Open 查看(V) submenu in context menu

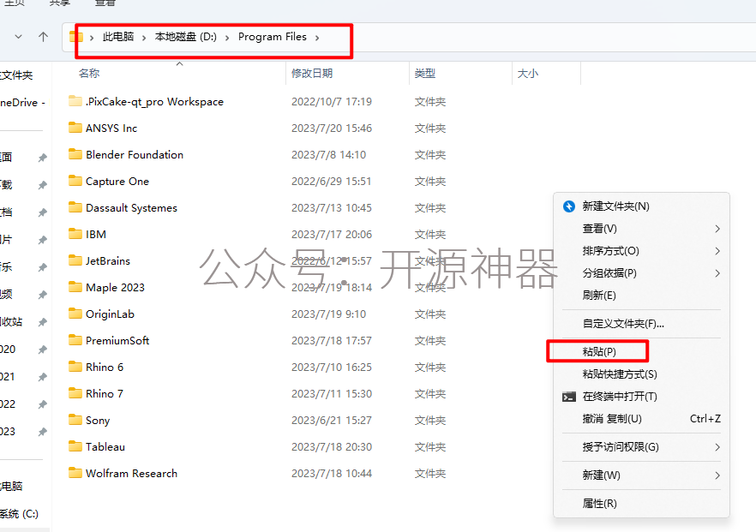point(641,229)
